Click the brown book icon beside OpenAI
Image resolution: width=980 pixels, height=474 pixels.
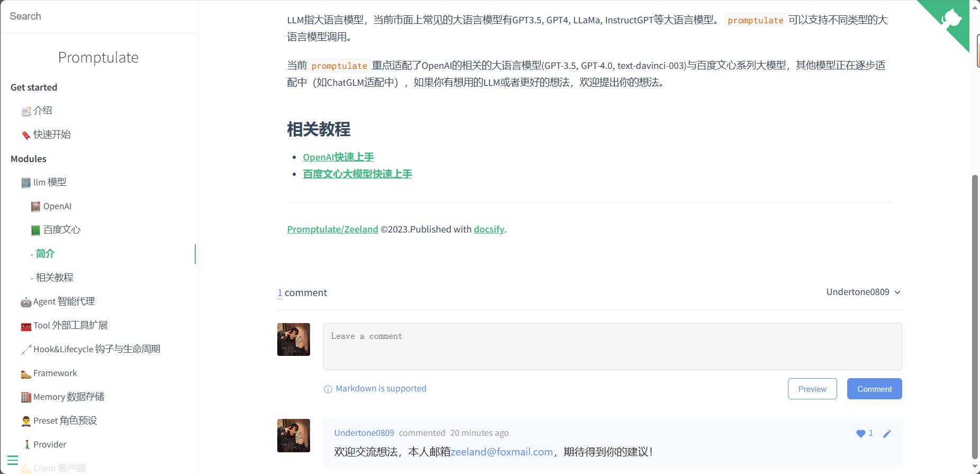36,207
